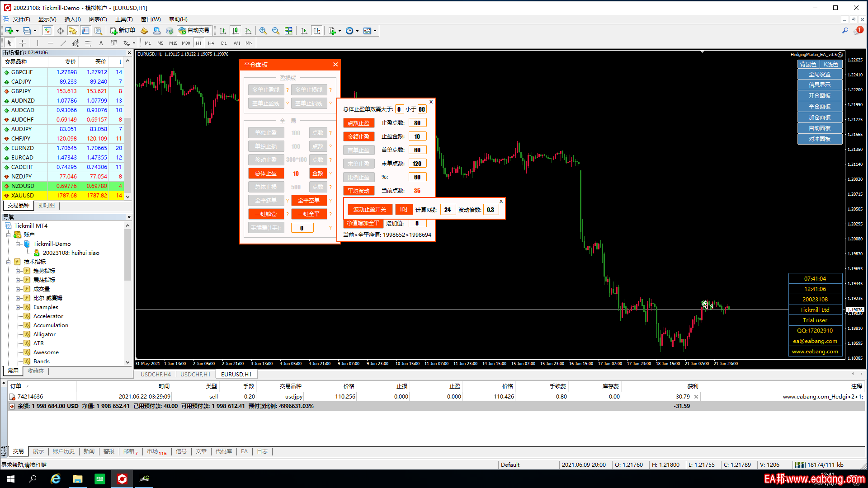
Task: Expand the 震荡指标 tree node
Action: click(18, 280)
